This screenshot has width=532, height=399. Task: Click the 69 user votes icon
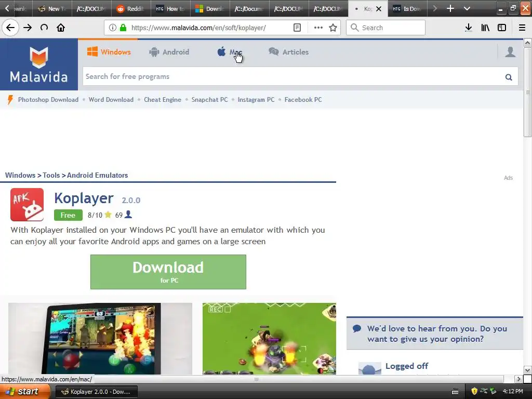[x=128, y=215]
